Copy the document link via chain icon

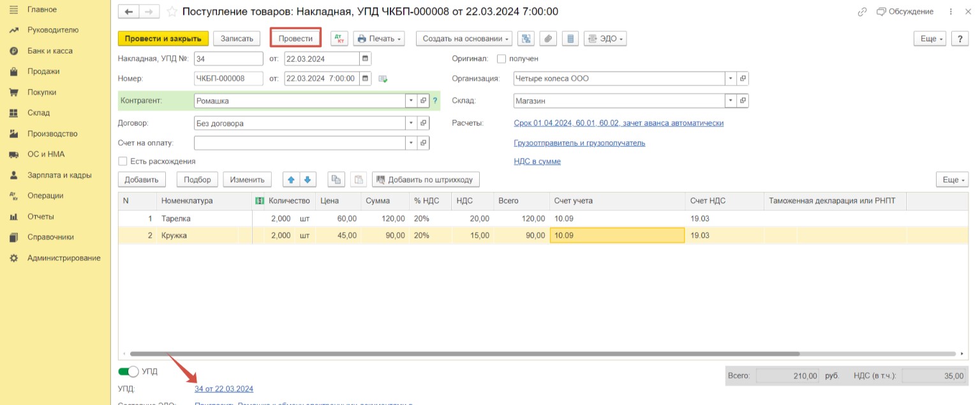tap(863, 11)
